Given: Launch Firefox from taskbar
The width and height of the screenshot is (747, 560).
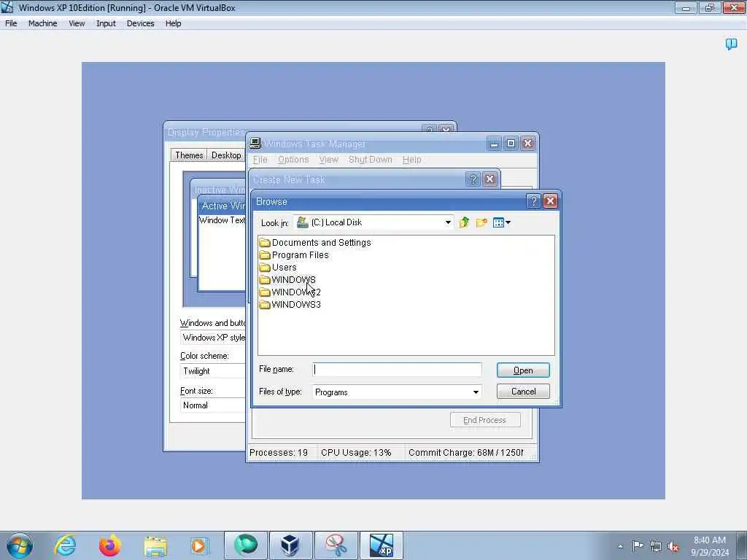Looking at the screenshot, I should [110, 545].
